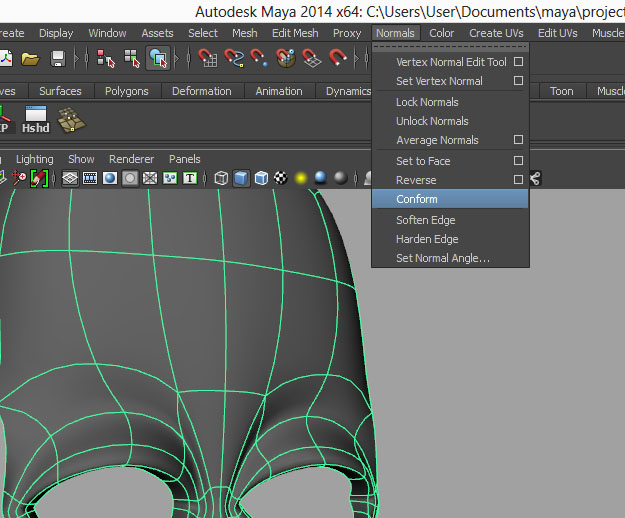Open the Mesh menu
This screenshot has width=625, height=518.
pos(245,33)
